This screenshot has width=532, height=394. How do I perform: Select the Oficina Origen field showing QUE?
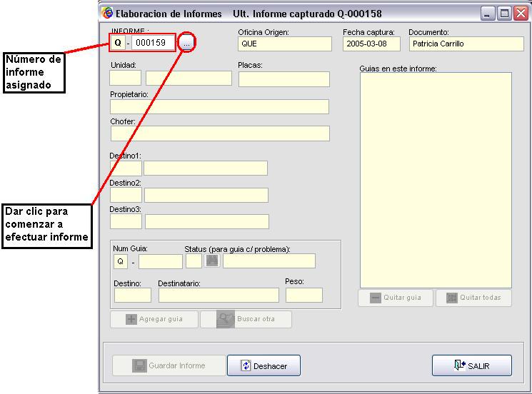[x=285, y=44]
